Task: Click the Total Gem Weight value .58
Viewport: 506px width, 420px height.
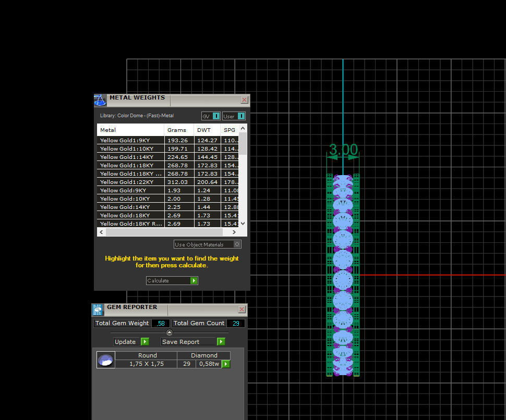Action: (x=161, y=323)
